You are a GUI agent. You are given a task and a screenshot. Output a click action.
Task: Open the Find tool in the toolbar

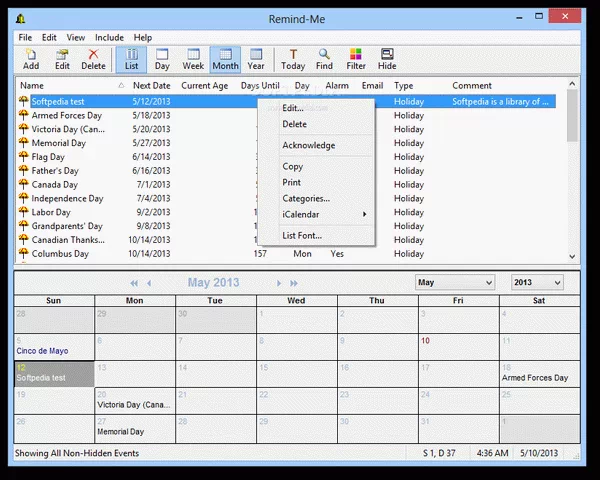(324, 58)
